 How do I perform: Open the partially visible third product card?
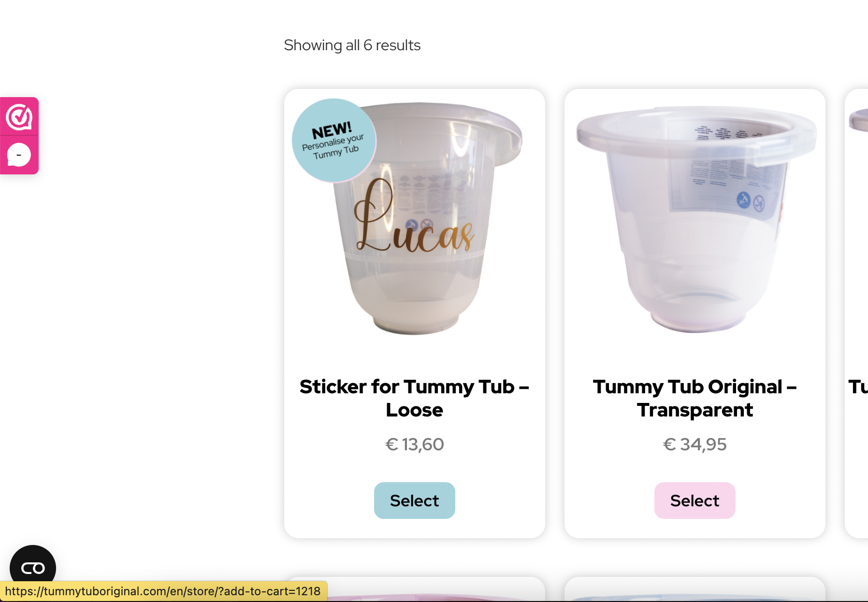856,313
